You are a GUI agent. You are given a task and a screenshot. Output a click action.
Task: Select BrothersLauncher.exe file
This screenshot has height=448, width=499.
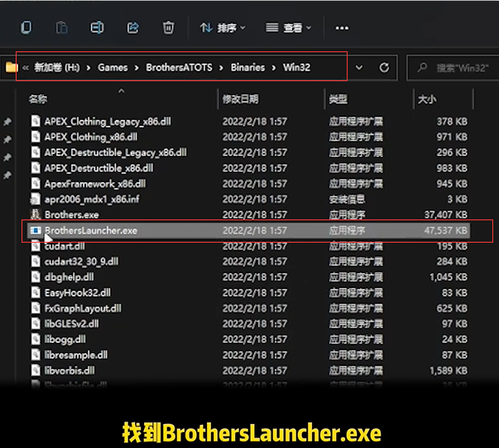(x=248, y=230)
